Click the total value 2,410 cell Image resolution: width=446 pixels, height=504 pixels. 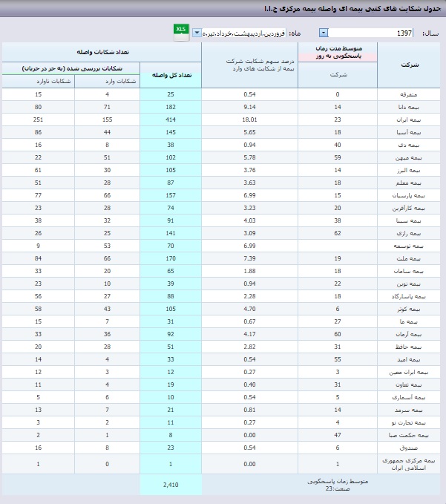pyautogui.click(x=170, y=485)
